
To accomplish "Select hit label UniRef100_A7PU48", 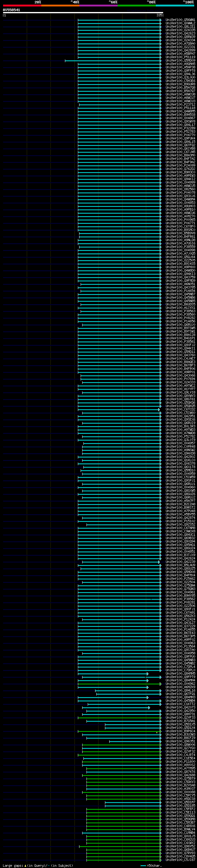I will point(180,511).
